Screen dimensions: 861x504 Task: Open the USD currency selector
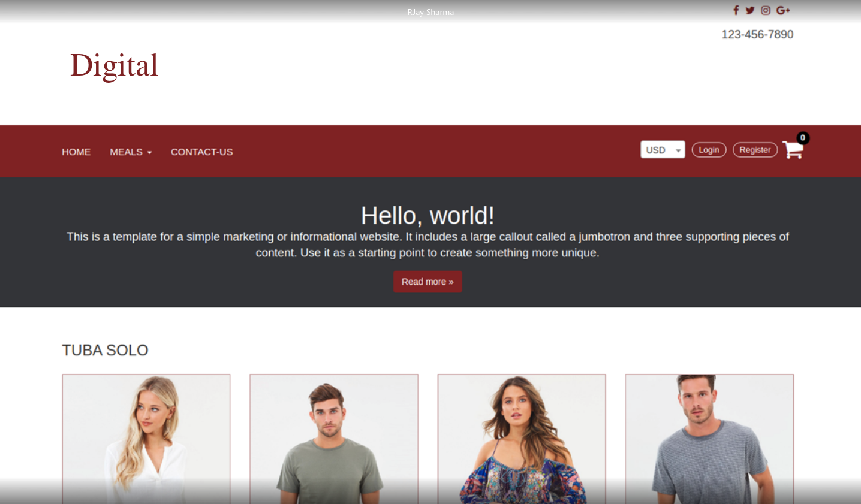[663, 150]
